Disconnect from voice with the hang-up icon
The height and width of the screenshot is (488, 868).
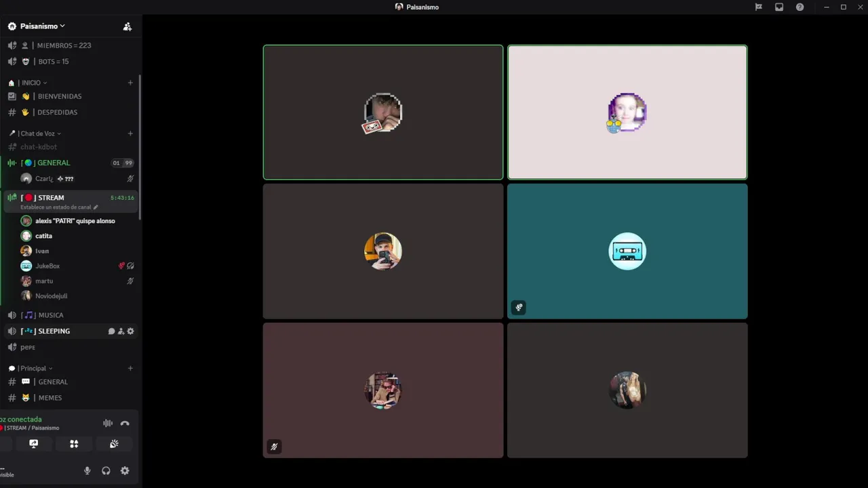tap(125, 423)
